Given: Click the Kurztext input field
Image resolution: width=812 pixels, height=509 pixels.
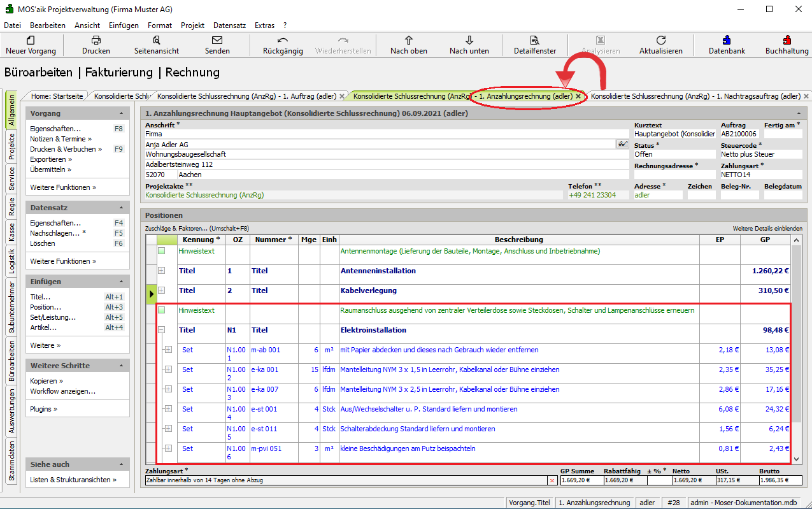Looking at the screenshot, I should tap(674, 134).
